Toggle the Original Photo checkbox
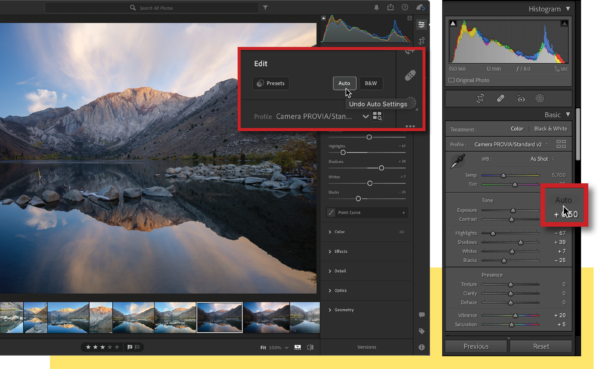This screenshot has height=369, width=600. point(452,80)
